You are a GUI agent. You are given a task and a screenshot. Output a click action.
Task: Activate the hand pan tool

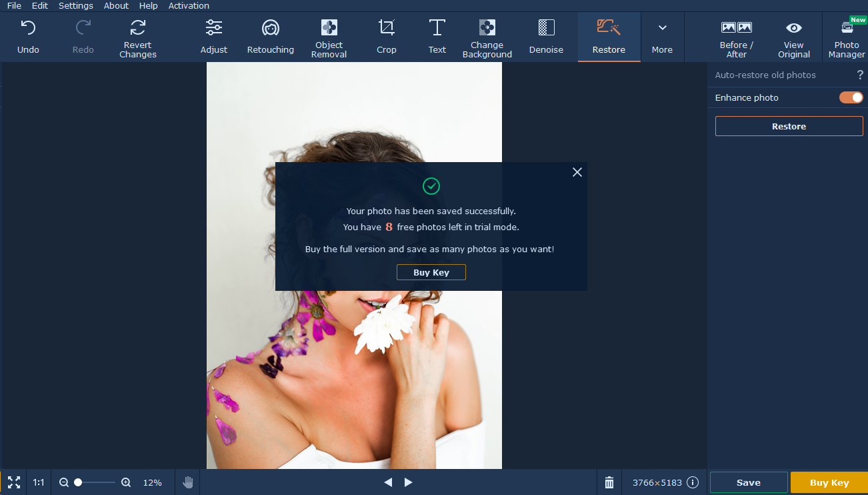tap(188, 482)
